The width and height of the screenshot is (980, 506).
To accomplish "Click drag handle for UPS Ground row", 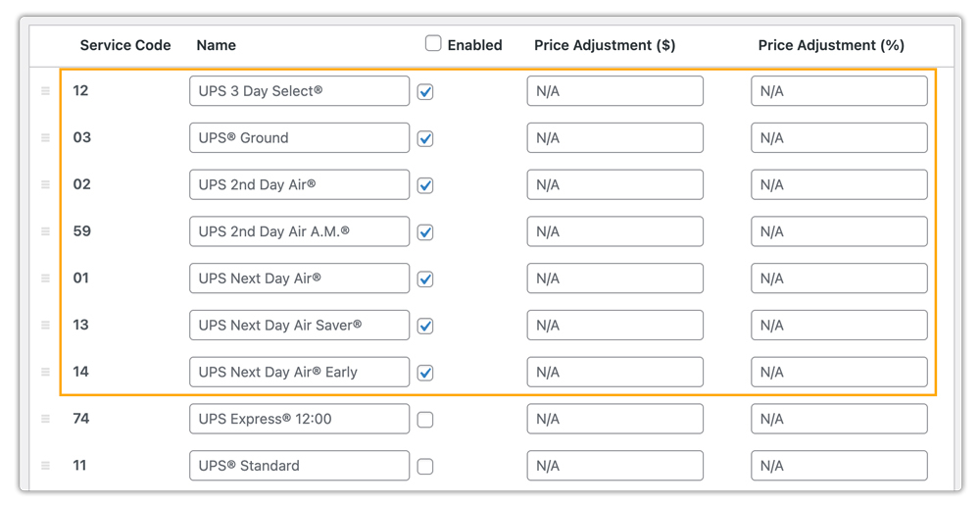I will pyautogui.click(x=45, y=138).
